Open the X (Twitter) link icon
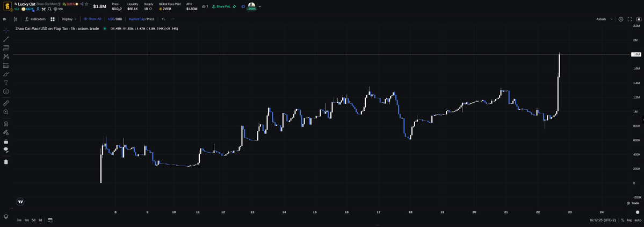This screenshot has width=644, height=227. click(44, 9)
